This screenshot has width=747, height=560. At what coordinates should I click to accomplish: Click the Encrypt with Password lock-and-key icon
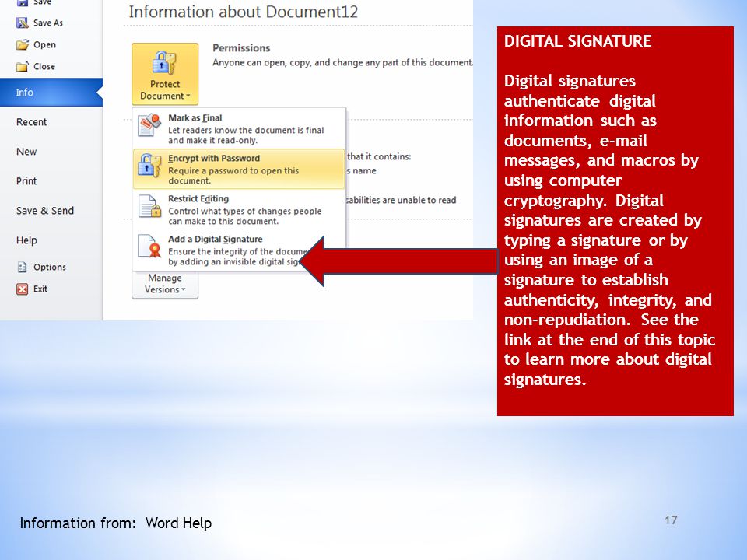pos(149,166)
